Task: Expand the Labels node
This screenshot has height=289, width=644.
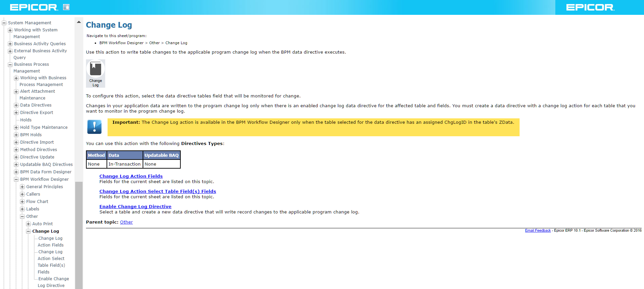Action: click(x=23, y=209)
